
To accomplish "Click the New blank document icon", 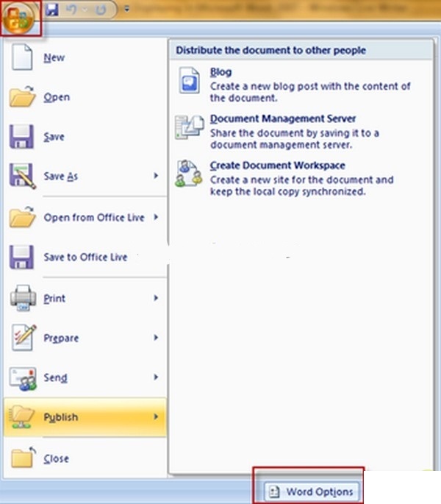I will coord(23,57).
